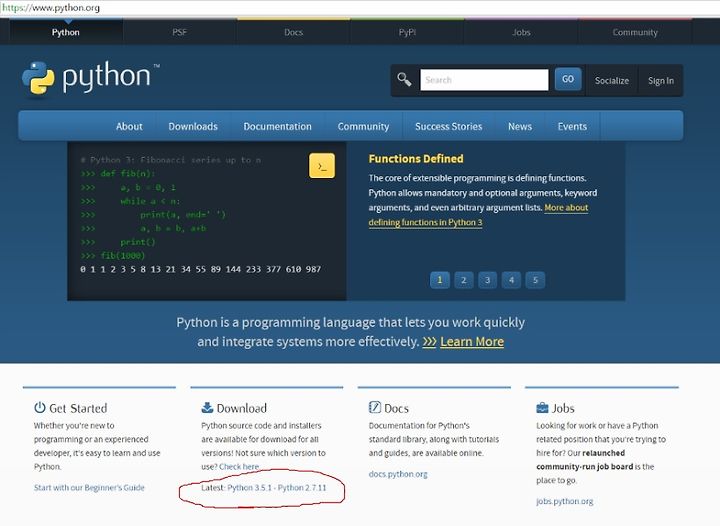720x526 pixels.
Task: Open the Community main navigation menu
Action: click(363, 126)
